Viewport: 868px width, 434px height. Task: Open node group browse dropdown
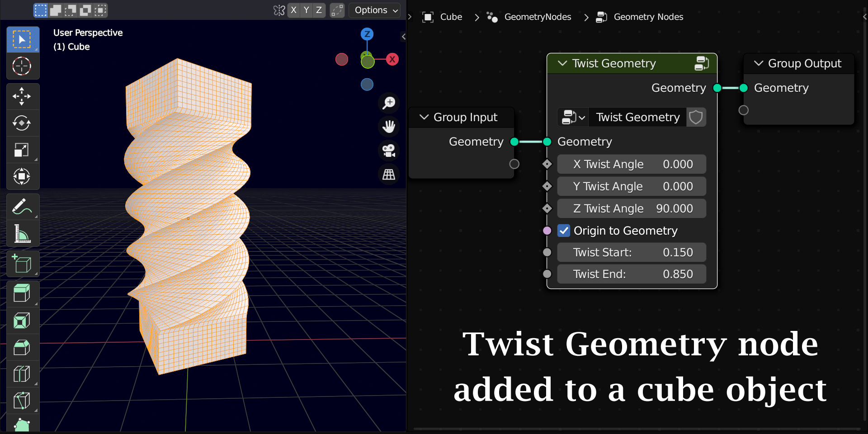pyautogui.click(x=573, y=117)
